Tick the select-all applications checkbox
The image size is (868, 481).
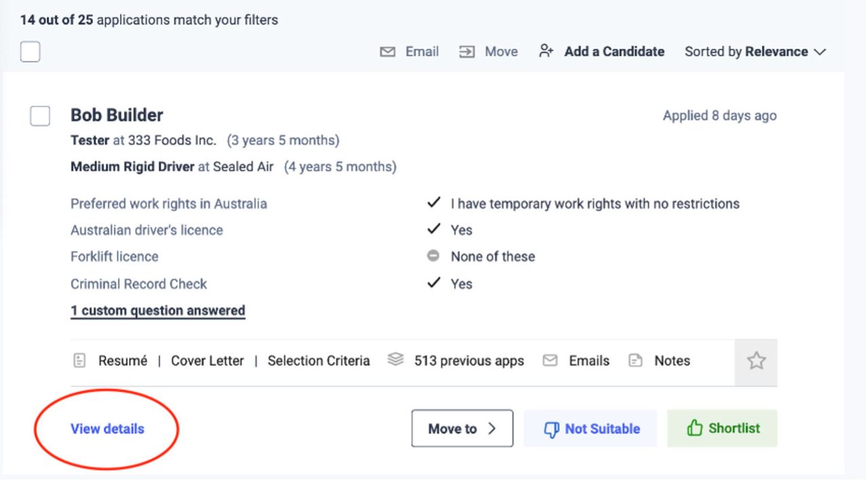click(x=30, y=51)
